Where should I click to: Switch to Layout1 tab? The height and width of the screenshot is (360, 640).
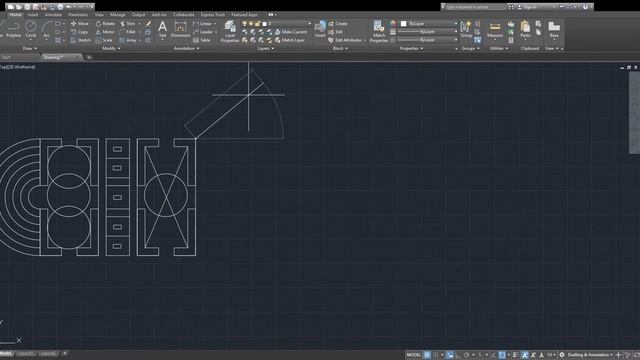tap(26, 353)
